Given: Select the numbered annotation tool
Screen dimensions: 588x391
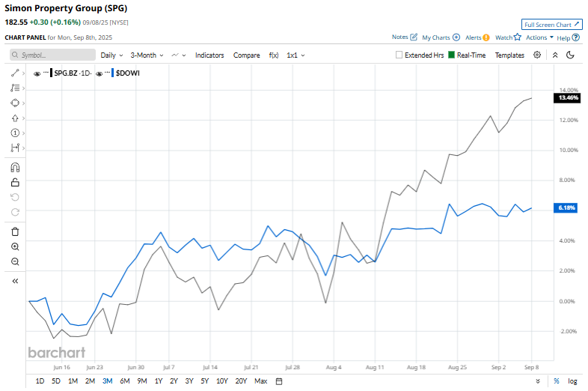Looking at the screenshot, I should click(x=15, y=133).
